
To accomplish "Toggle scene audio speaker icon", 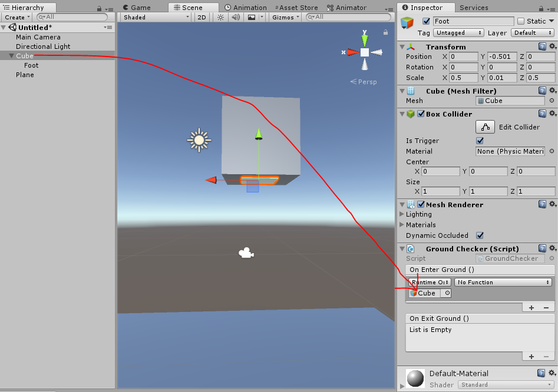I will point(236,17).
